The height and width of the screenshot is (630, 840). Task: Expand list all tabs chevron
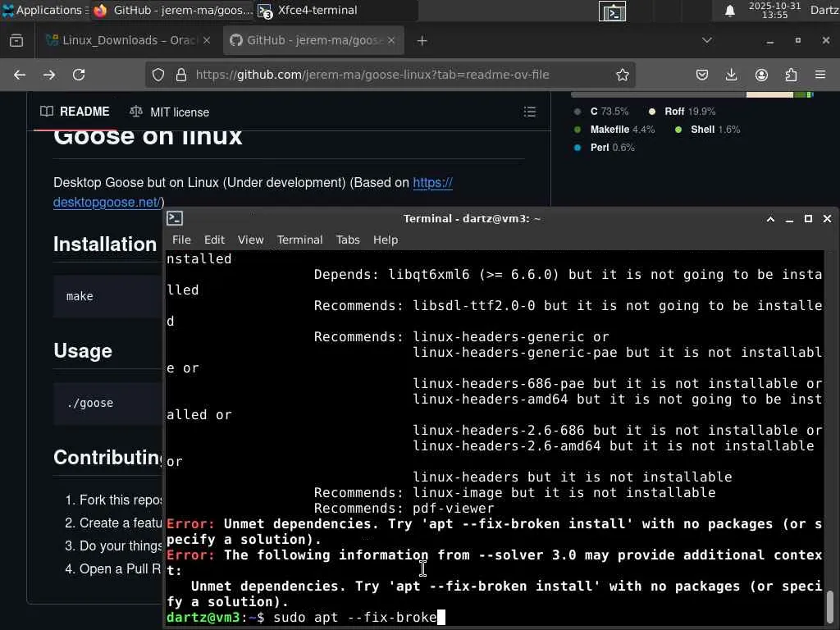[x=707, y=40]
